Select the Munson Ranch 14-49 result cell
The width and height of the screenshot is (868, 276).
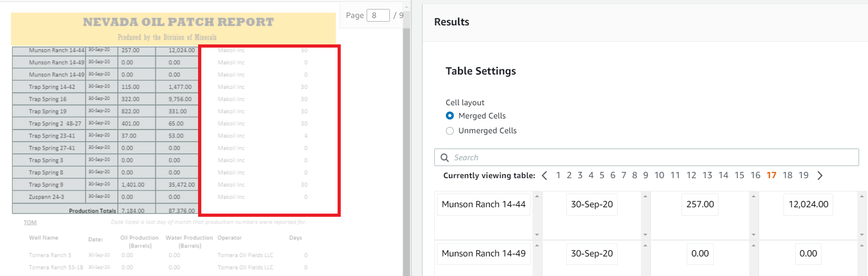(x=483, y=254)
